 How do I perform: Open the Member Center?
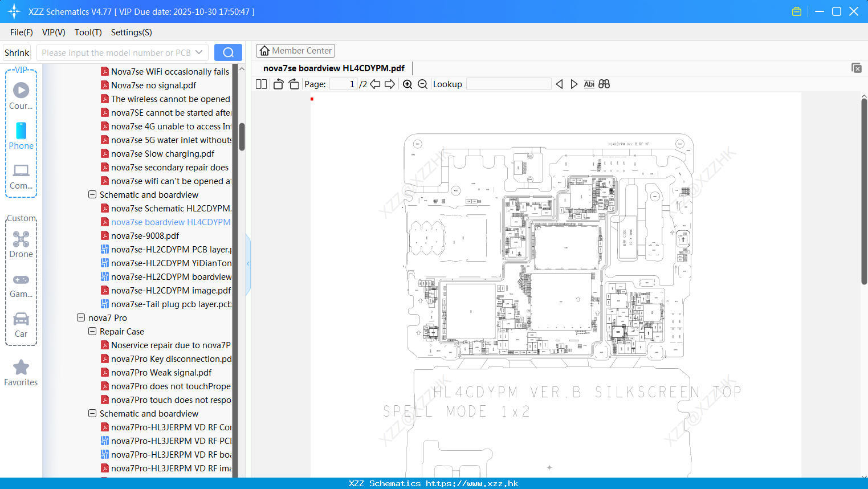tap(295, 51)
